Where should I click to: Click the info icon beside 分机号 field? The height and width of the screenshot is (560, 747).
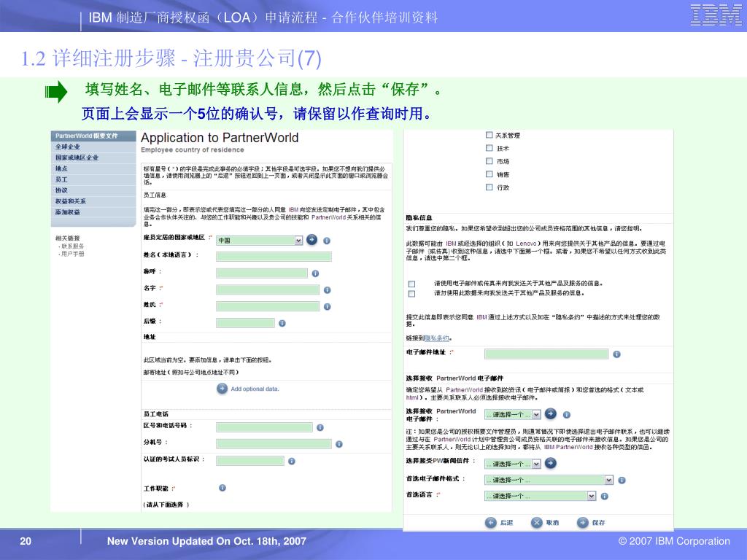point(339,444)
